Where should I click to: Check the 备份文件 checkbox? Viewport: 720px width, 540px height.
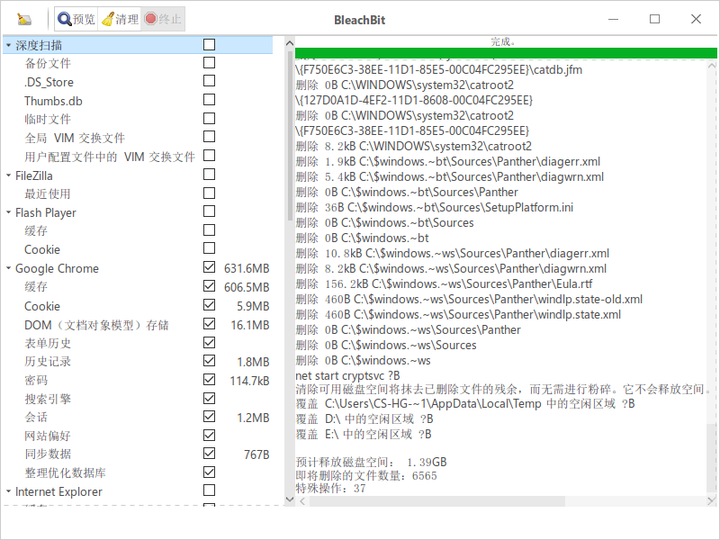pos(209,62)
